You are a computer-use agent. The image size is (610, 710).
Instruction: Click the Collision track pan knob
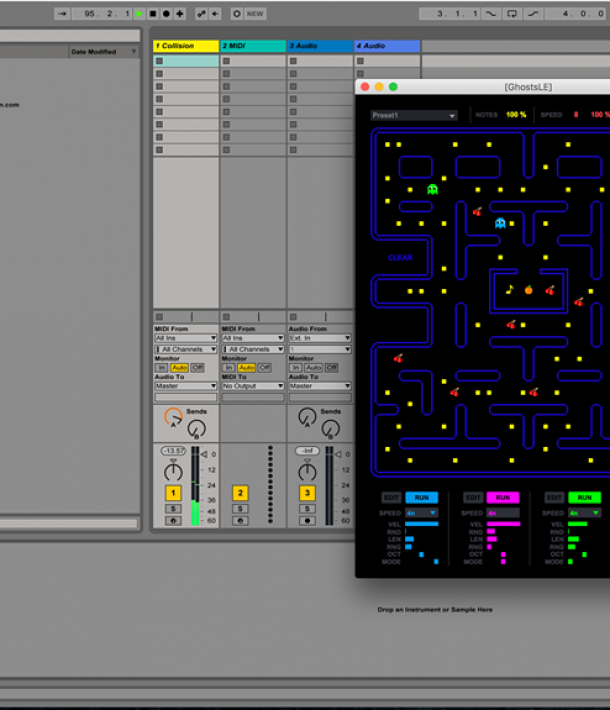pos(173,471)
